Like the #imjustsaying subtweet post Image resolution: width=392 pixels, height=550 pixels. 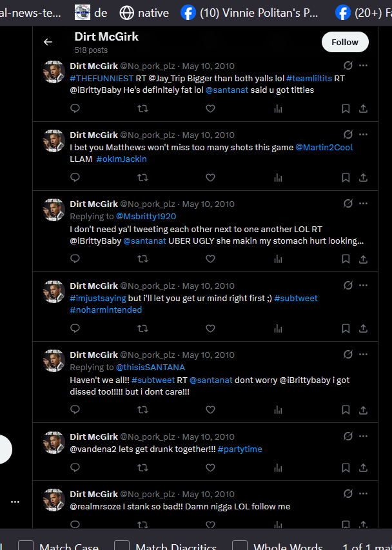(x=210, y=328)
